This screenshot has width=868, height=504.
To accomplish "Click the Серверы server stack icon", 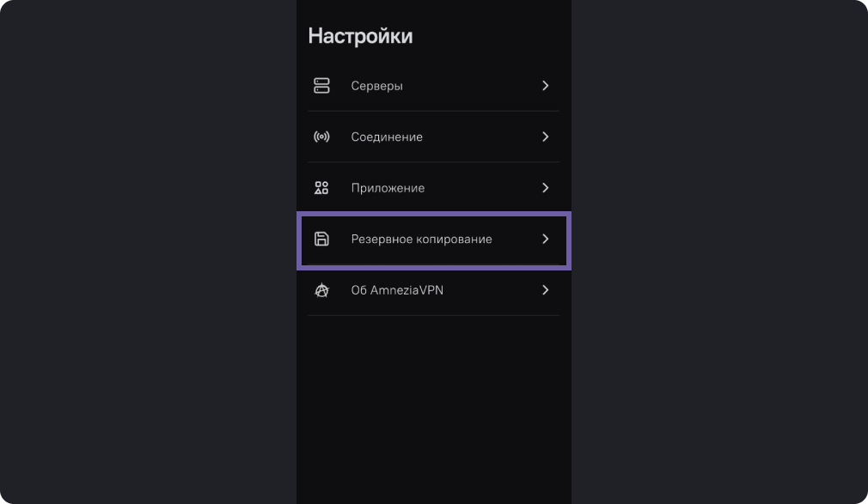I will coord(321,86).
